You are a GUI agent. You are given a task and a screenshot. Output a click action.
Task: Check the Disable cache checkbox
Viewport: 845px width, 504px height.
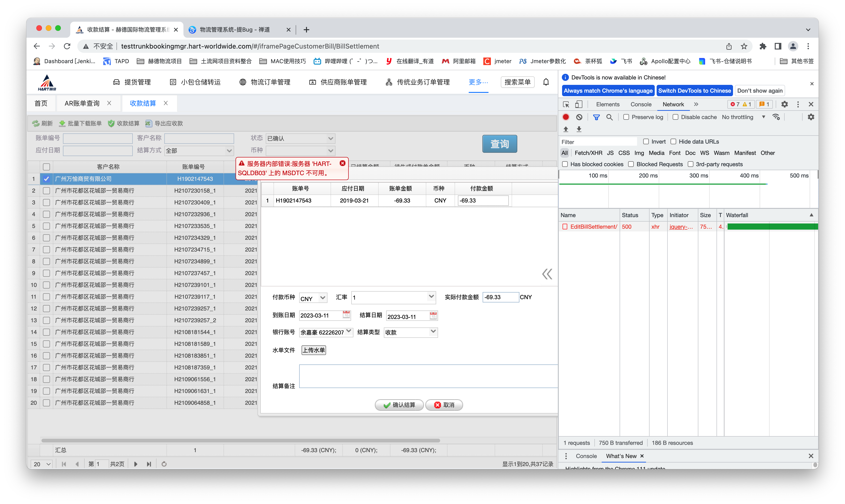675,117
